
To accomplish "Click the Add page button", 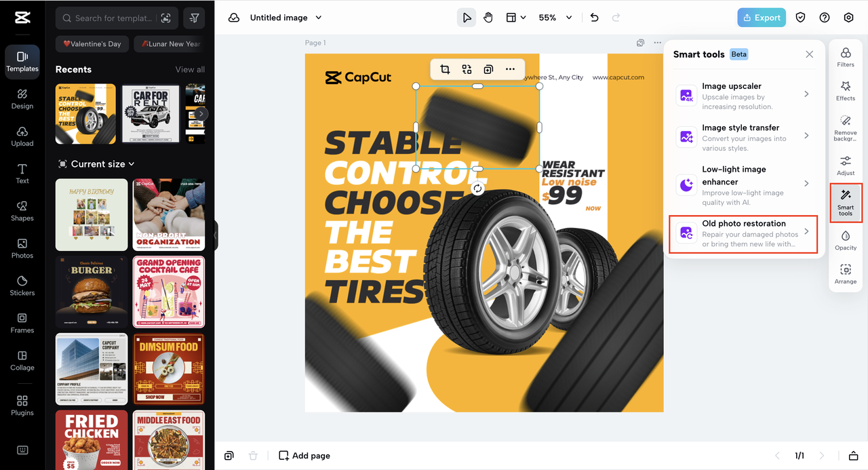I will pos(304,456).
